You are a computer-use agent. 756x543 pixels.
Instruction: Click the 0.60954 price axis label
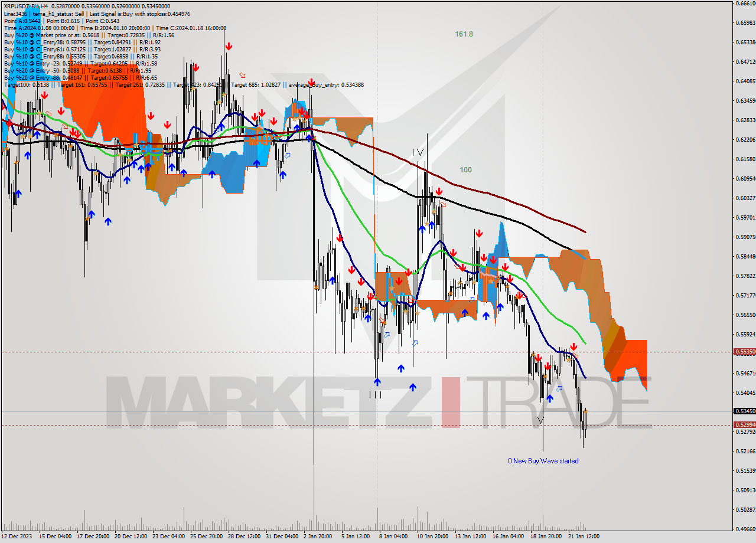click(x=745, y=178)
